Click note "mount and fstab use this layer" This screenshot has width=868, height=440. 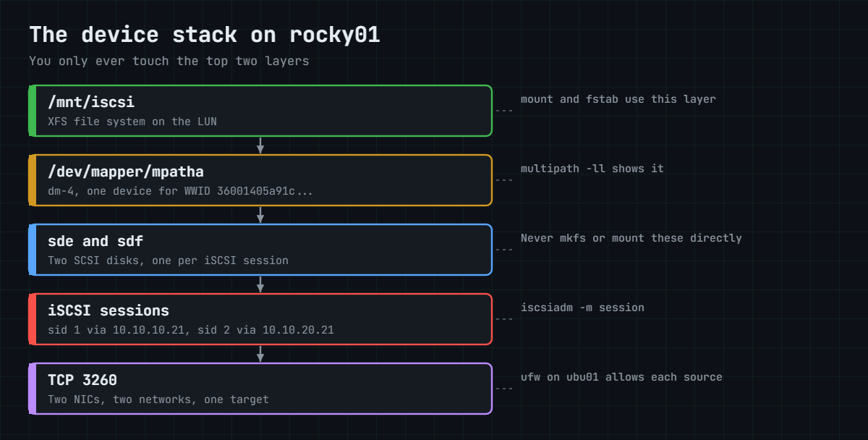(618, 99)
